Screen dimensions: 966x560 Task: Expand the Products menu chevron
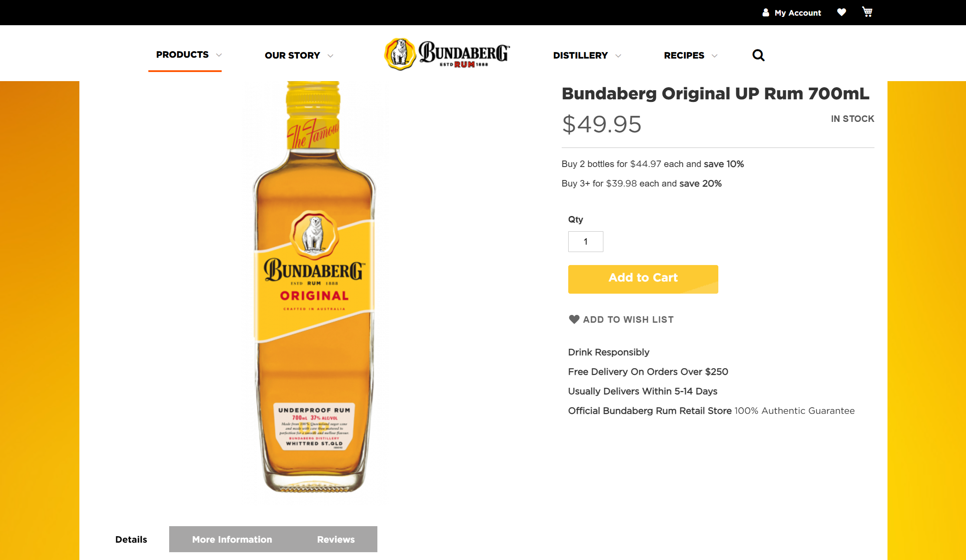click(x=219, y=55)
